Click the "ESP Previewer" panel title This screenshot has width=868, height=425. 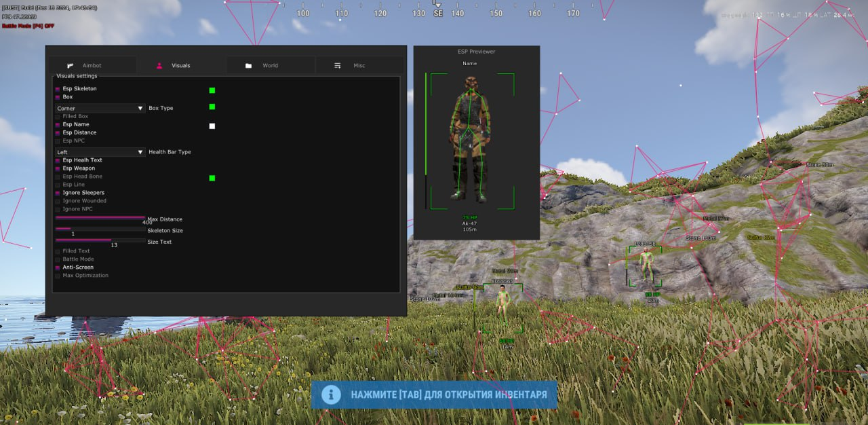pos(476,52)
